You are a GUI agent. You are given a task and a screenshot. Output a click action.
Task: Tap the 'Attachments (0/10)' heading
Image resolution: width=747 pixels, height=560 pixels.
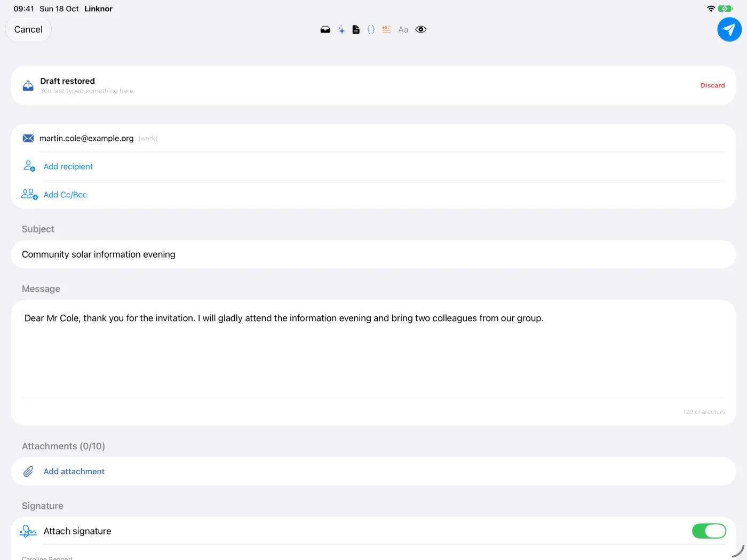click(x=63, y=446)
